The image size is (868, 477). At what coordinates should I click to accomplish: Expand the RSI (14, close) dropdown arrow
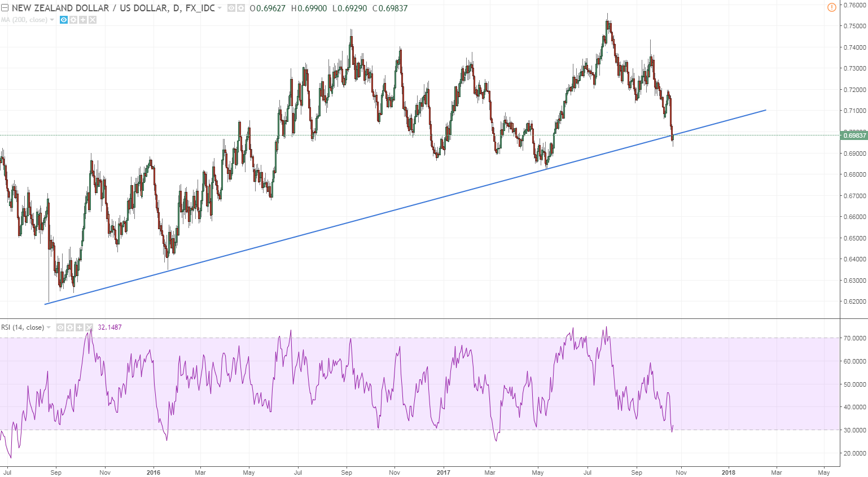tap(49, 327)
